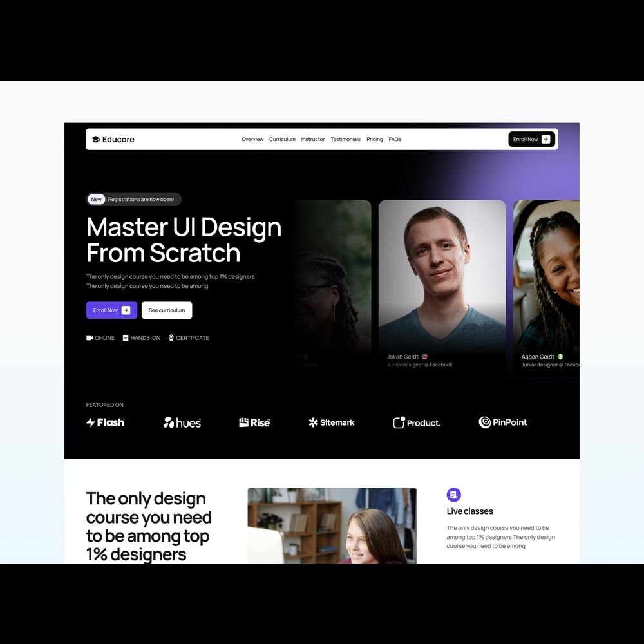644x644 pixels.
Task: Navigate to Testimonials
Action: pos(345,139)
